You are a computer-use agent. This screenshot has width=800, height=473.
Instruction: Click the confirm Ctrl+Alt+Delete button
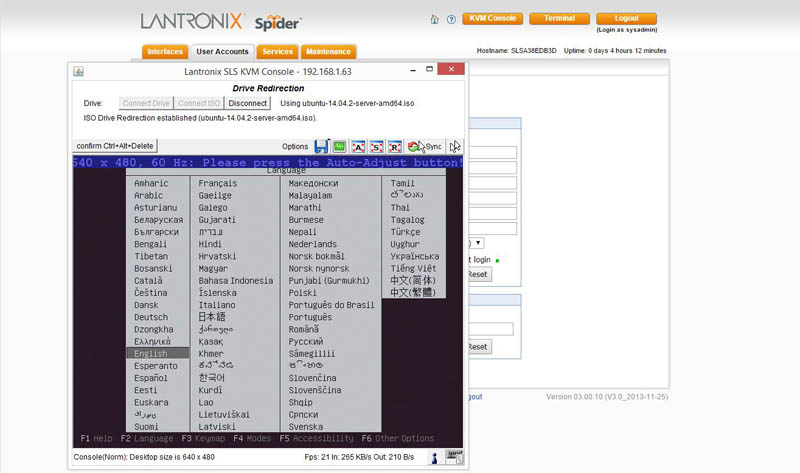116,146
